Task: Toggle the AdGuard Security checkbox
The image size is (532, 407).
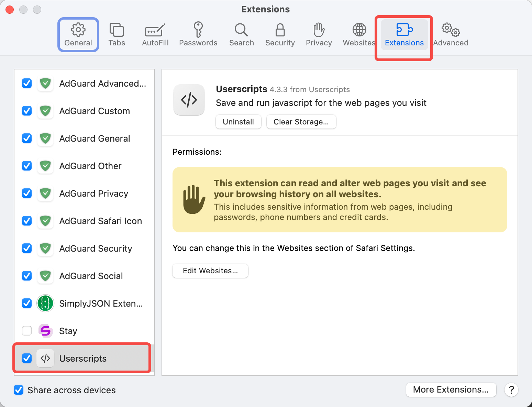Action: click(27, 248)
